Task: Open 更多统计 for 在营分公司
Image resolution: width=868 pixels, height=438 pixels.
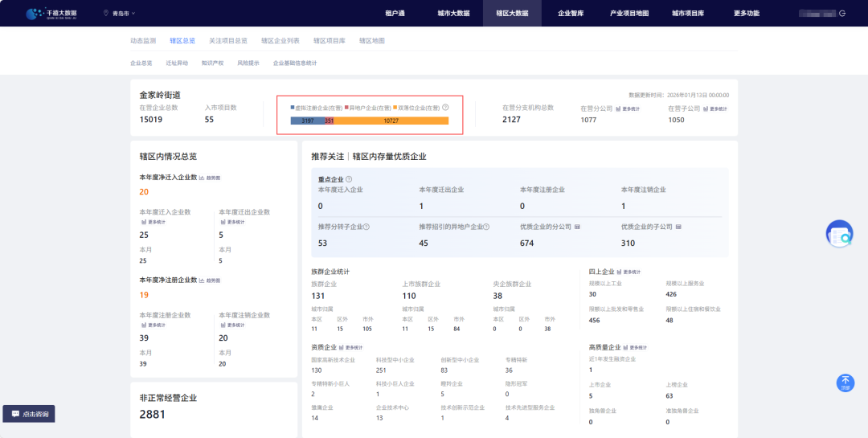Action: pyautogui.click(x=627, y=109)
